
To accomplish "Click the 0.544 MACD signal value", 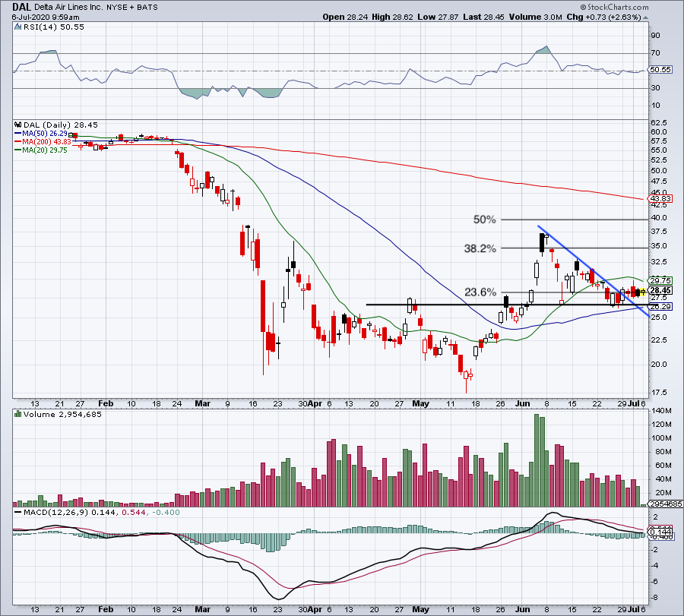I will point(134,513).
